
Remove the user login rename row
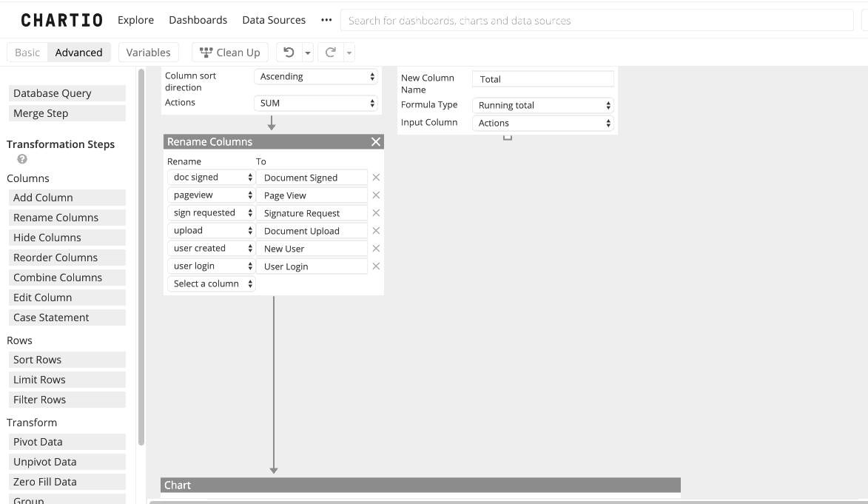376,266
